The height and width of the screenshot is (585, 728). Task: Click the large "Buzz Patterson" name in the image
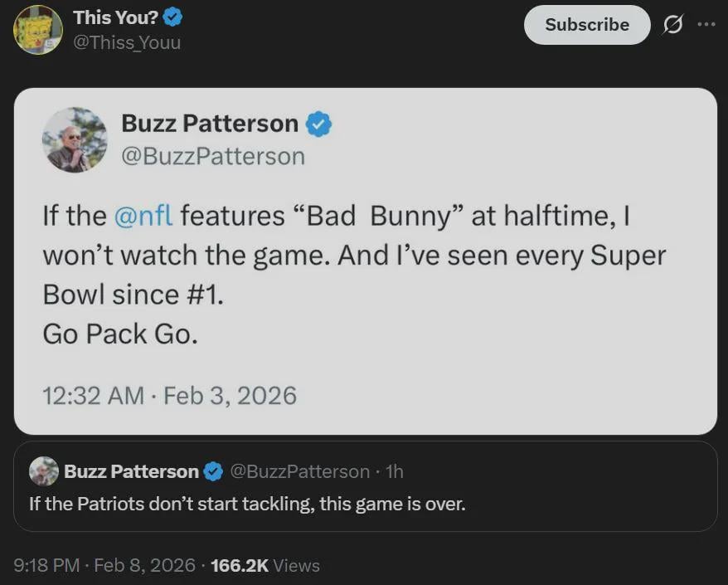[x=209, y=124]
